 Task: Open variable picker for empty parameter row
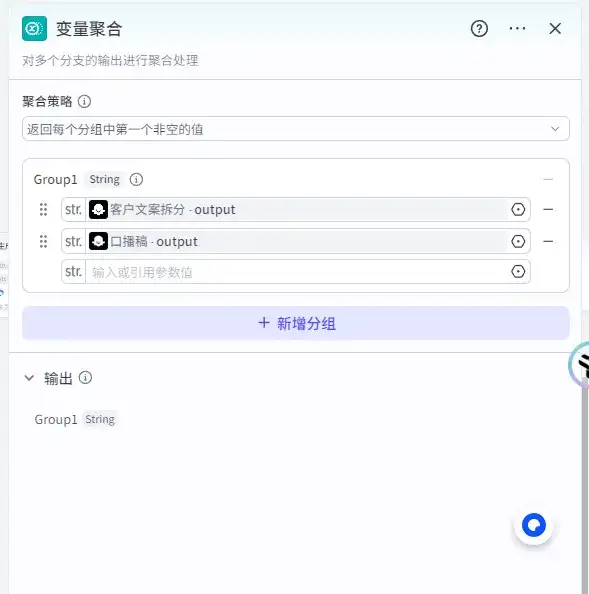518,272
